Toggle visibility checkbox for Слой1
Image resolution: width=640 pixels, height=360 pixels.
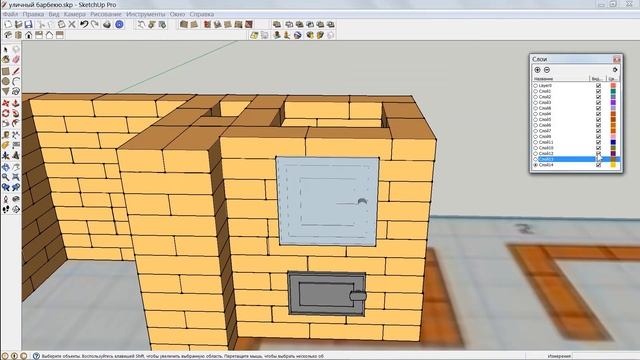tap(598, 91)
